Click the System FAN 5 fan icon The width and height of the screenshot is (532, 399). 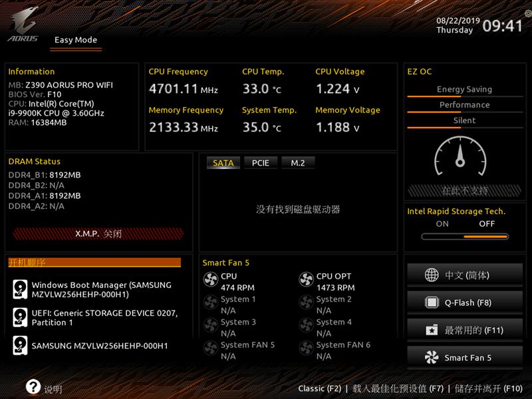coord(210,348)
